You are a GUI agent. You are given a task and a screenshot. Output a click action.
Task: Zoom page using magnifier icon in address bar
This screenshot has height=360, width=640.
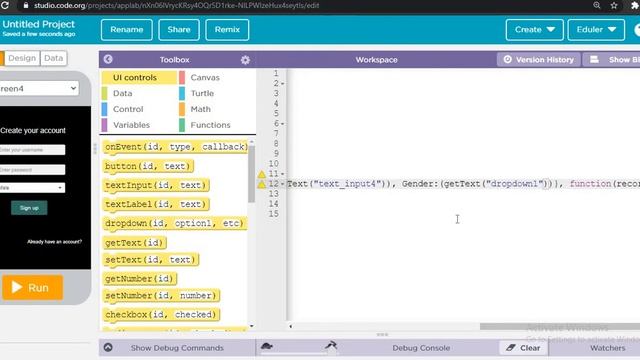(x=597, y=5)
